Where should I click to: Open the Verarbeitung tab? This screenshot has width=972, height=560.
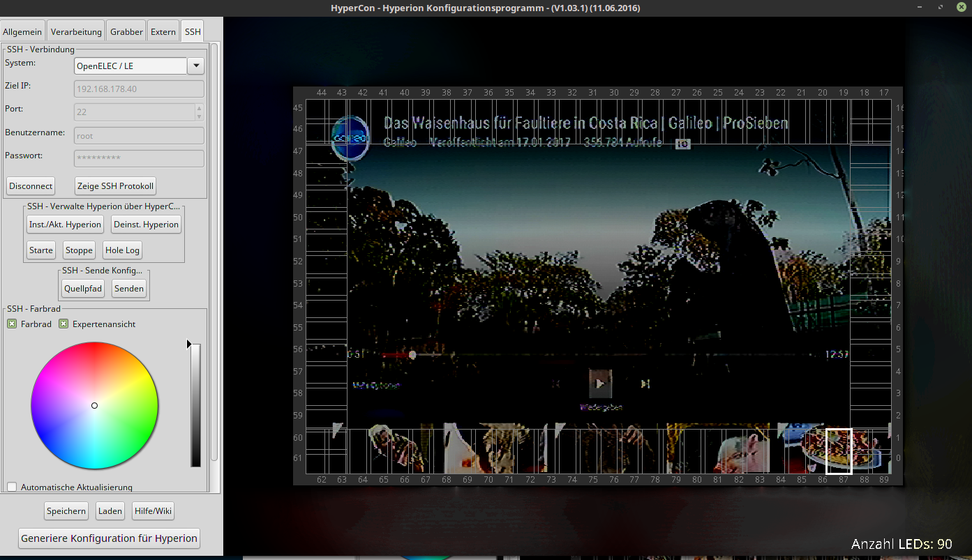tap(76, 31)
